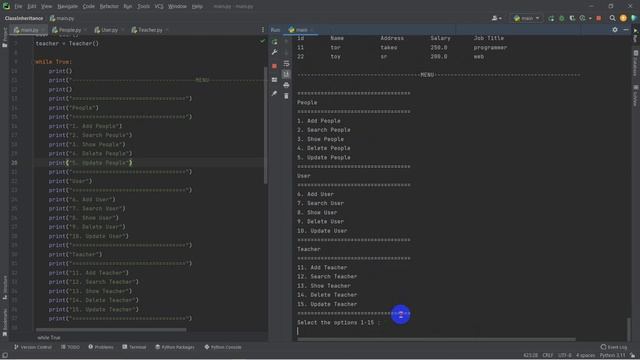Toggle scroll to end in Run console
The width and height of the screenshot is (640, 360).
[x=286, y=74]
